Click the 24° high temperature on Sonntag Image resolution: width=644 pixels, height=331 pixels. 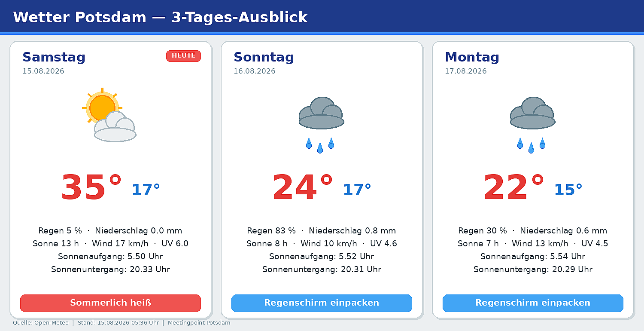(x=303, y=188)
